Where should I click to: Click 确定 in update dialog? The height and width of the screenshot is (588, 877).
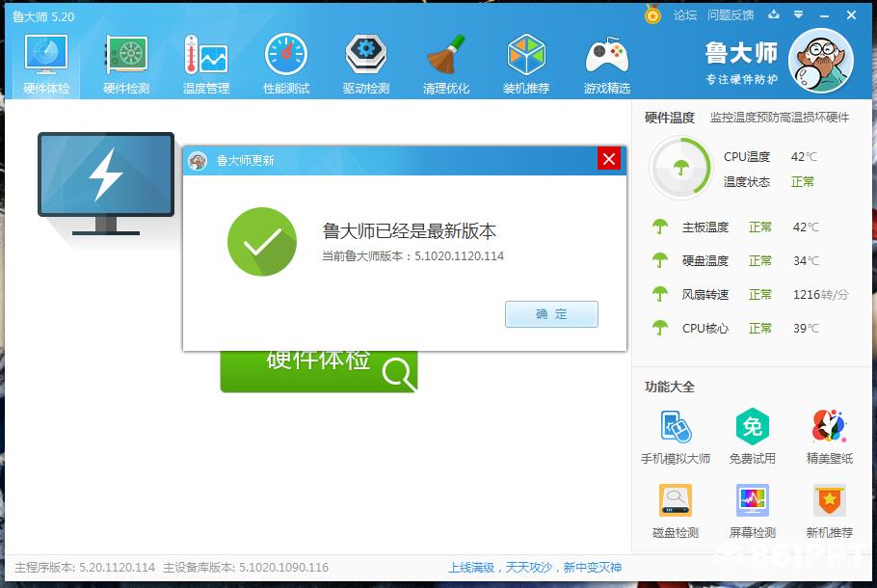pos(551,314)
